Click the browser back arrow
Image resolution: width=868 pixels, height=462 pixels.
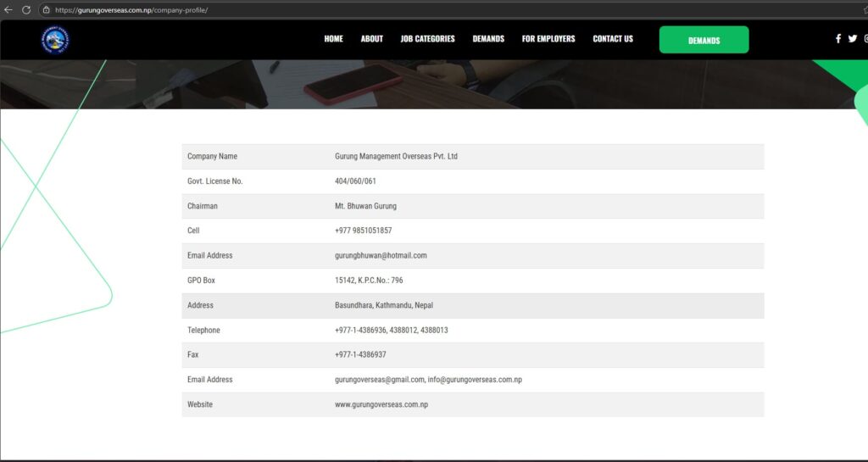(8, 9)
